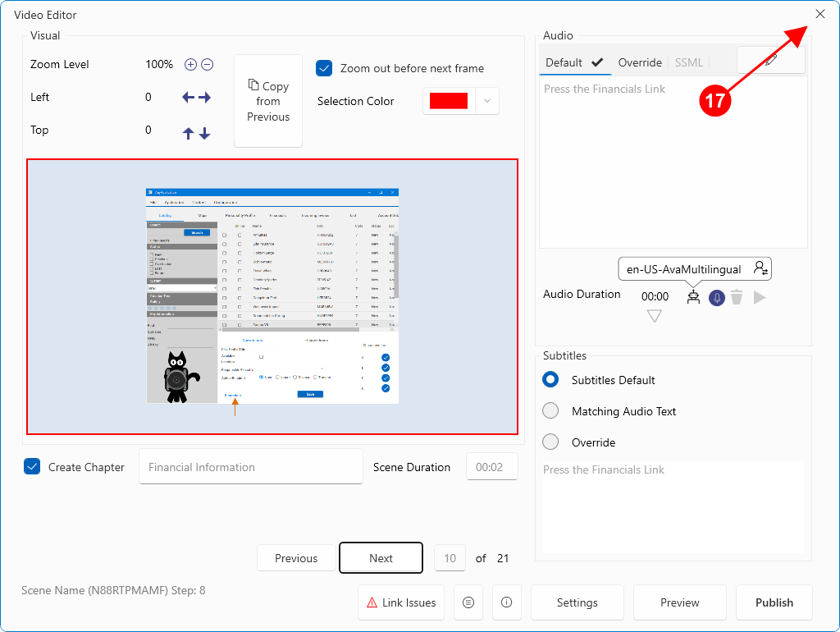Click the pencil edit audio button
This screenshot has height=632, width=840.
click(770, 61)
